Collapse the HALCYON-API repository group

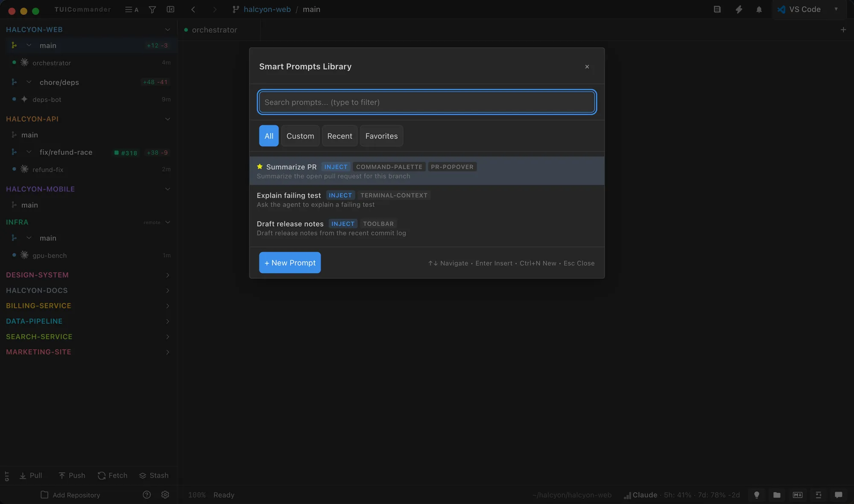pos(167,119)
